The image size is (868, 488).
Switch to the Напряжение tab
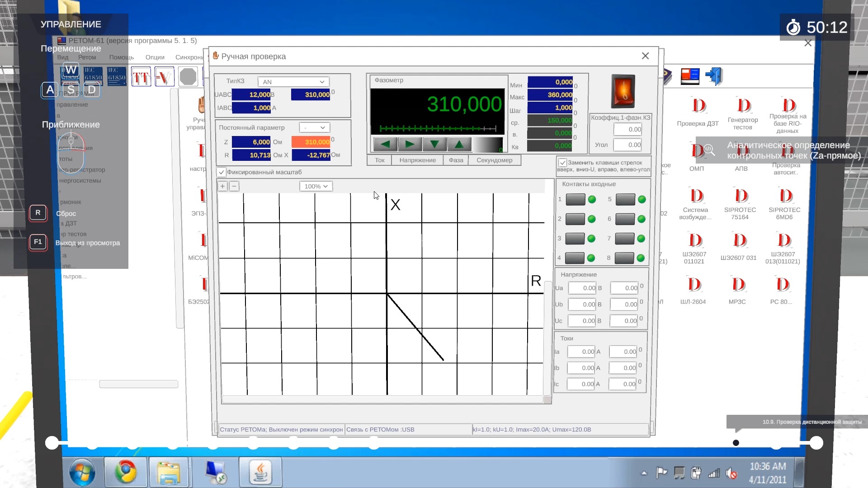[x=417, y=160]
